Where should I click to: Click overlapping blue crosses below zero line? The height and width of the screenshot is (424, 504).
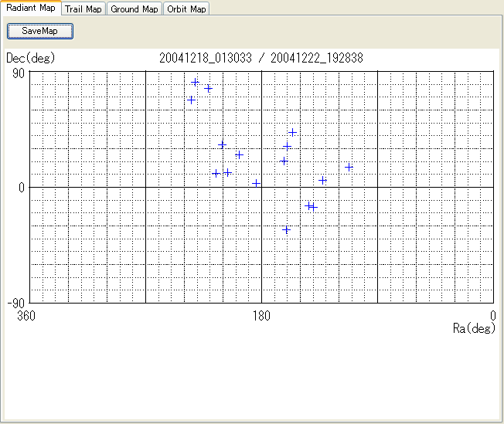312,206
